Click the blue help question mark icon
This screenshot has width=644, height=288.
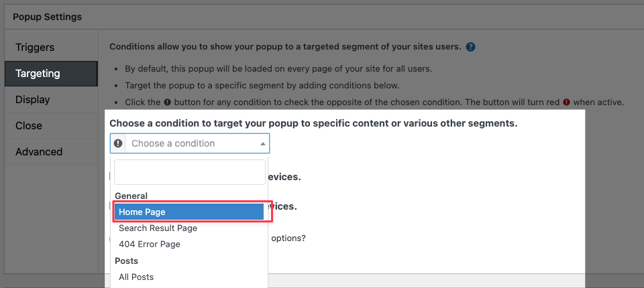pos(471,48)
